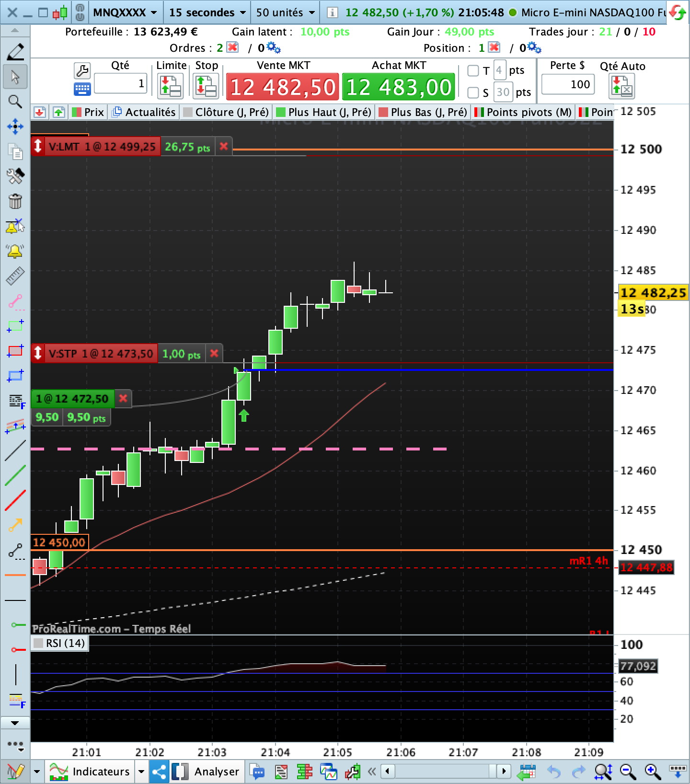
Task: Click the bell alert icon
Action: (x=15, y=251)
